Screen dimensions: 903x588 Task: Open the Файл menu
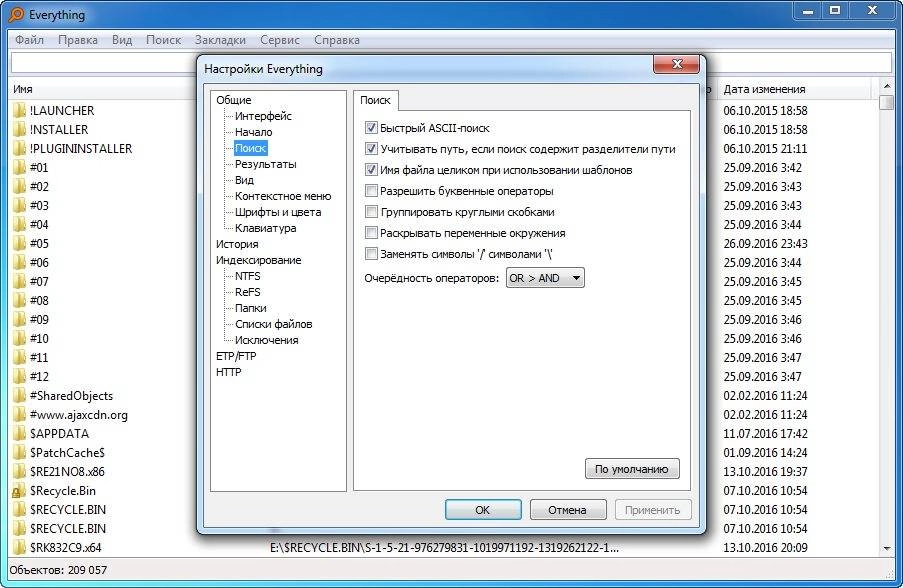(x=29, y=40)
